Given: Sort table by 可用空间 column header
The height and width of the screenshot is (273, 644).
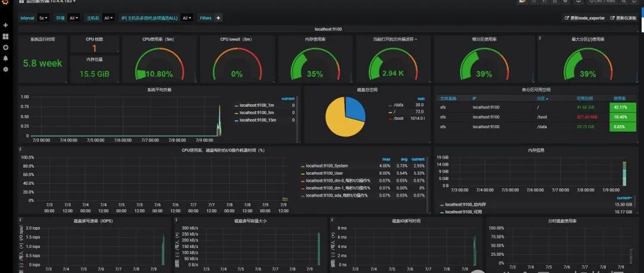Looking at the screenshot, I should [x=584, y=98].
